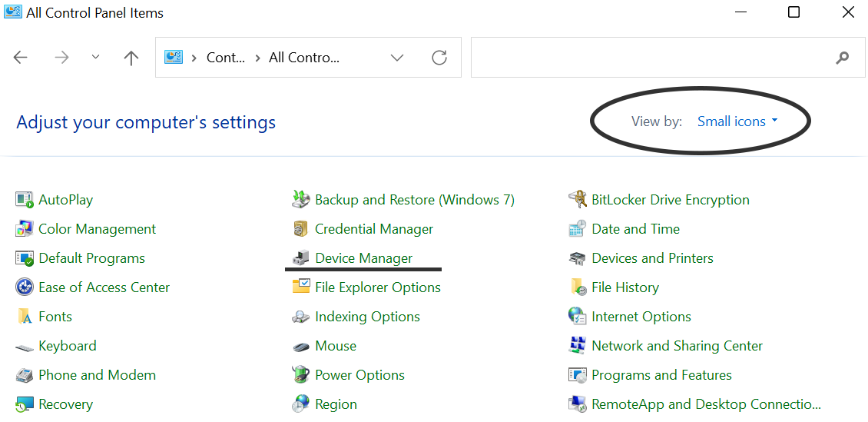The height and width of the screenshot is (422, 868).
Task: Expand the chevron before Cont... in address bar
Action: [194, 58]
